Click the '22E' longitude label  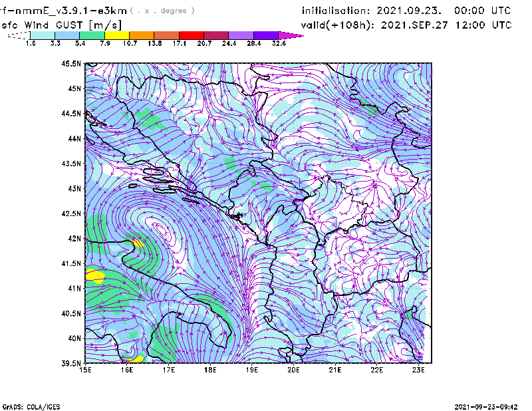376,370
